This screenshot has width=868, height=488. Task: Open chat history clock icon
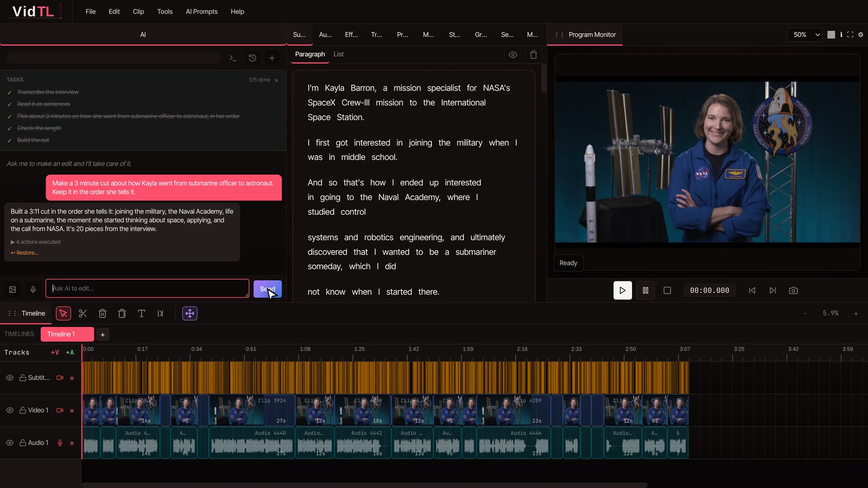point(252,58)
